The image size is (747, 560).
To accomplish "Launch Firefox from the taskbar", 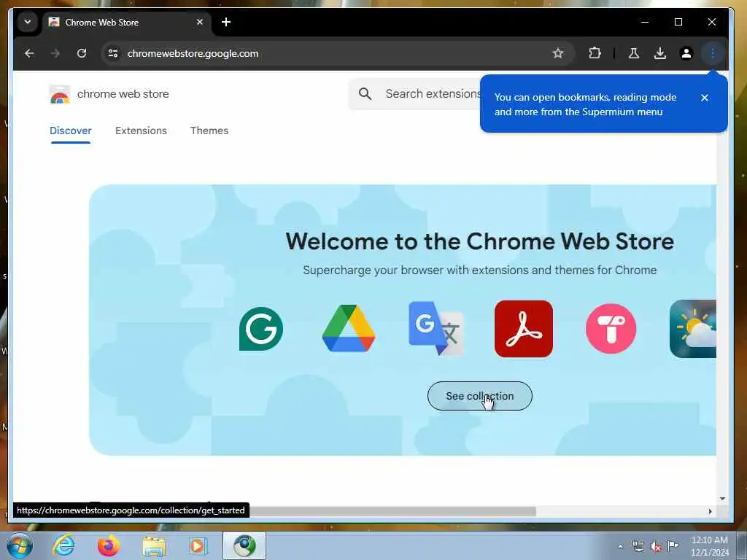I will (x=108, y=545).
